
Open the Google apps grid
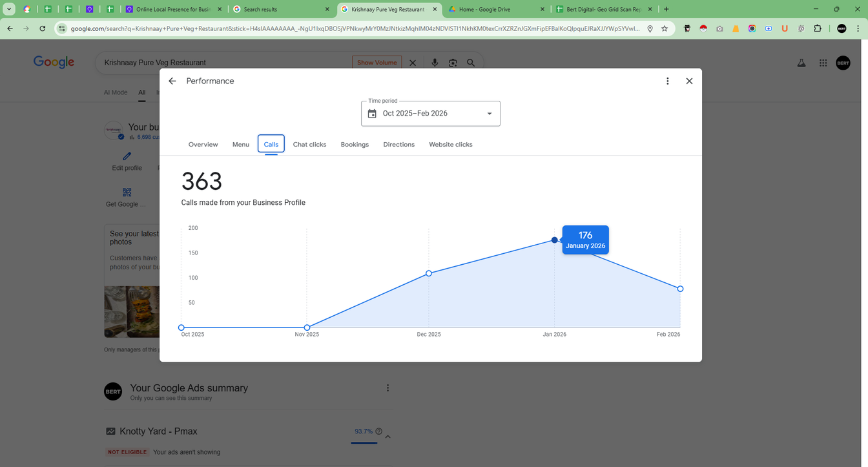coord(823,63)
